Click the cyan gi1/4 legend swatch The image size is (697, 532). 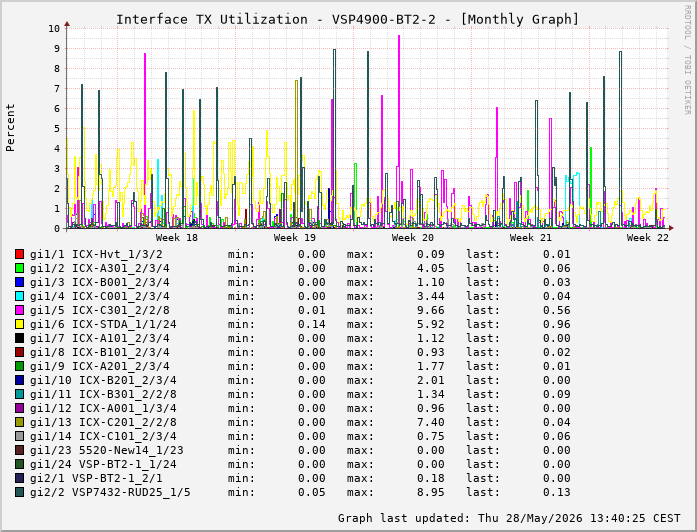tap(19, 296)
